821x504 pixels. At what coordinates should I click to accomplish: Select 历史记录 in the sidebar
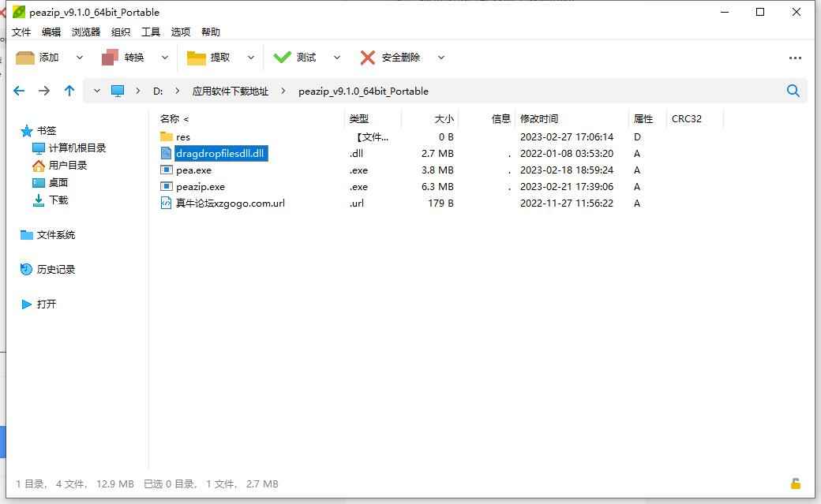[54, 269]
